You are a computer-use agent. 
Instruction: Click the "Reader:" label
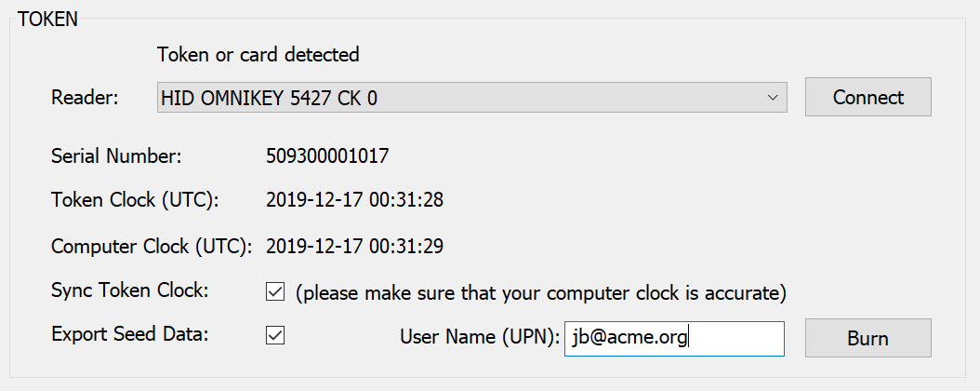(85, 98)
